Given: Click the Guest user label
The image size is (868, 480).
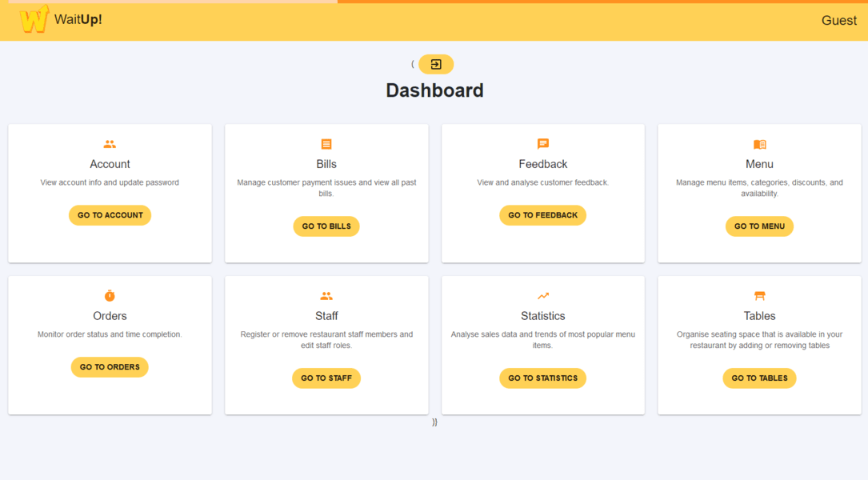Looking at the screenshot, I should [x=838, y=21].
